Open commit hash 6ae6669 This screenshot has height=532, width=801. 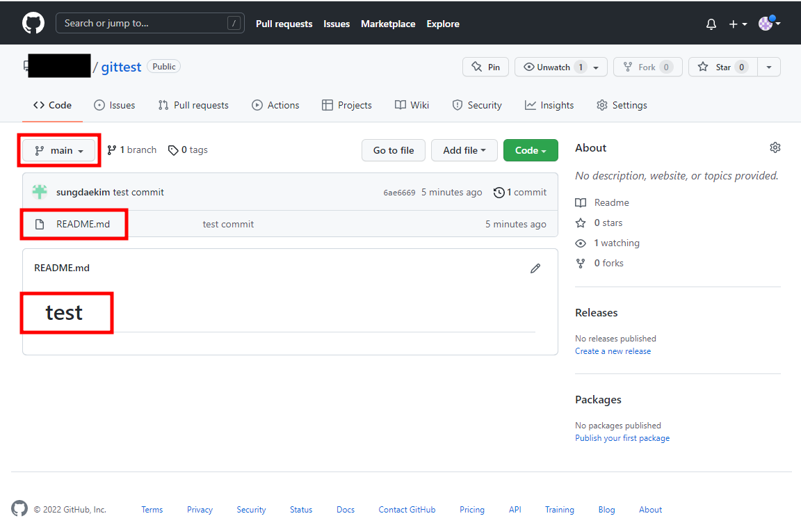(399, 193)
